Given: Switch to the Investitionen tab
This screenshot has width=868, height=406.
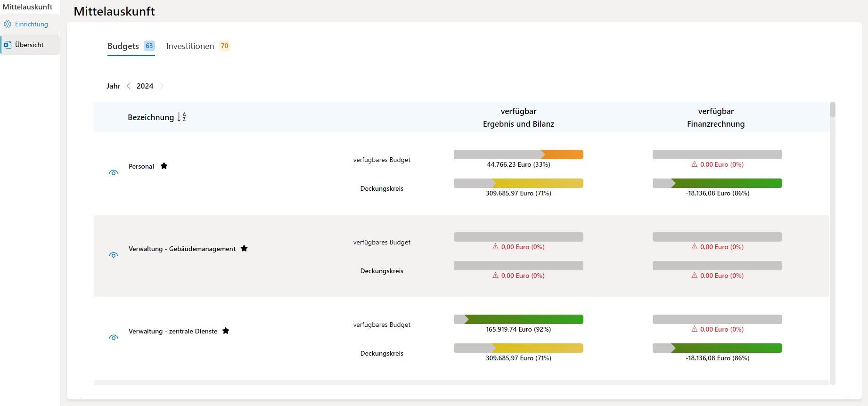Looking at the screenshot, I should (x=190, y=46).
